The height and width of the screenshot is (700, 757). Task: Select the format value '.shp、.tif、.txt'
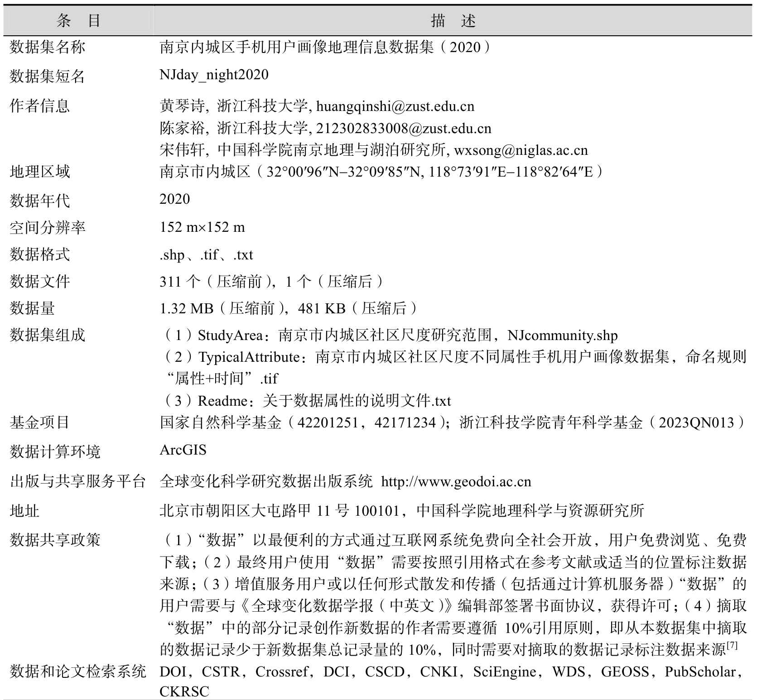tap(206, 255)
